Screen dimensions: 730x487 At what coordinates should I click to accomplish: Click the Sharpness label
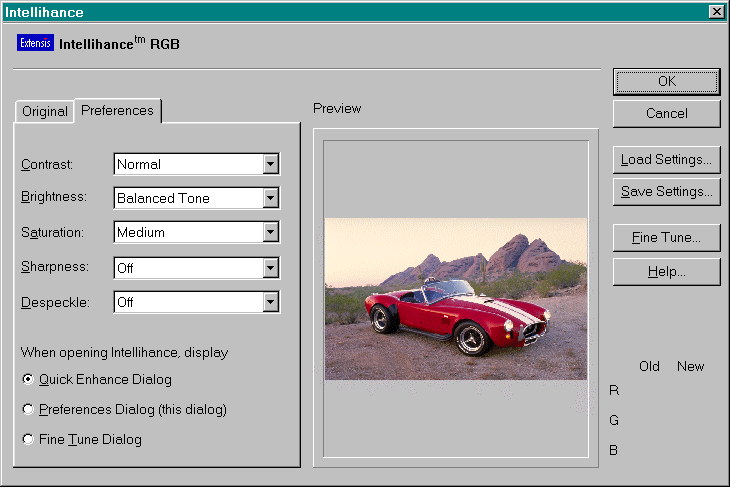(55, 267)
